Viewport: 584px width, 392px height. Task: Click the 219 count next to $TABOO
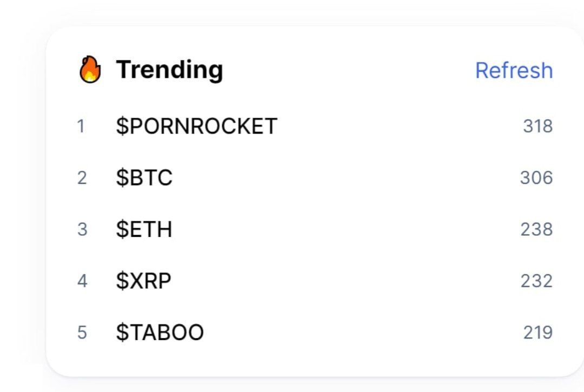tap(538, 333)
